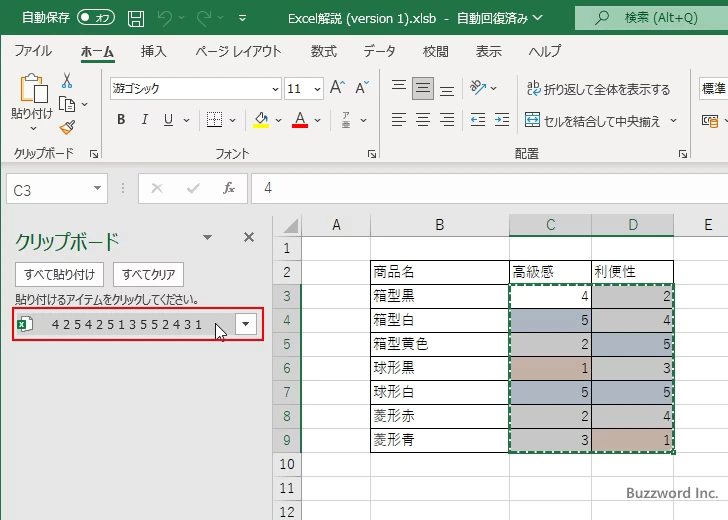728x520 pixels.
Task: Open the font size 11 dropdown
Action: (318, 89)
